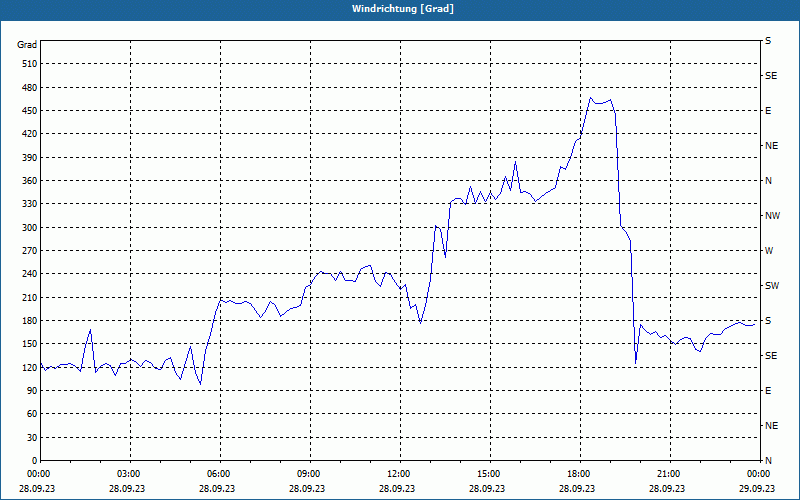The image size is (800, 500).
Task: Click the 360 y-axis value
Action: (x=30, y=181)
